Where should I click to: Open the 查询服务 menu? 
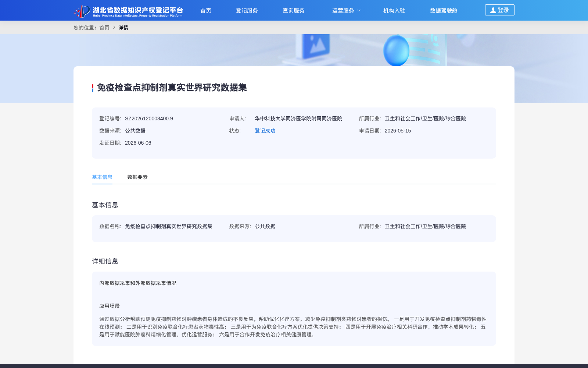pyautogui.click(x=294, y=11)
